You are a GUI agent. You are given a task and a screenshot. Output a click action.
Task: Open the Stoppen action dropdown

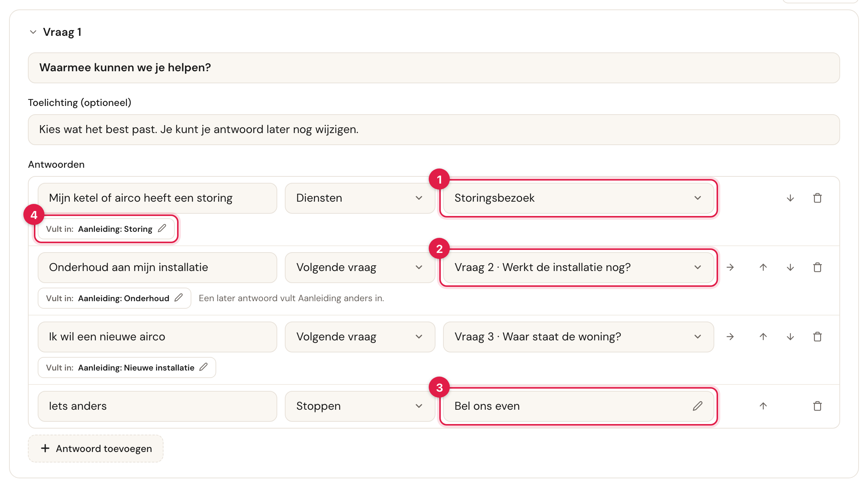360,406
